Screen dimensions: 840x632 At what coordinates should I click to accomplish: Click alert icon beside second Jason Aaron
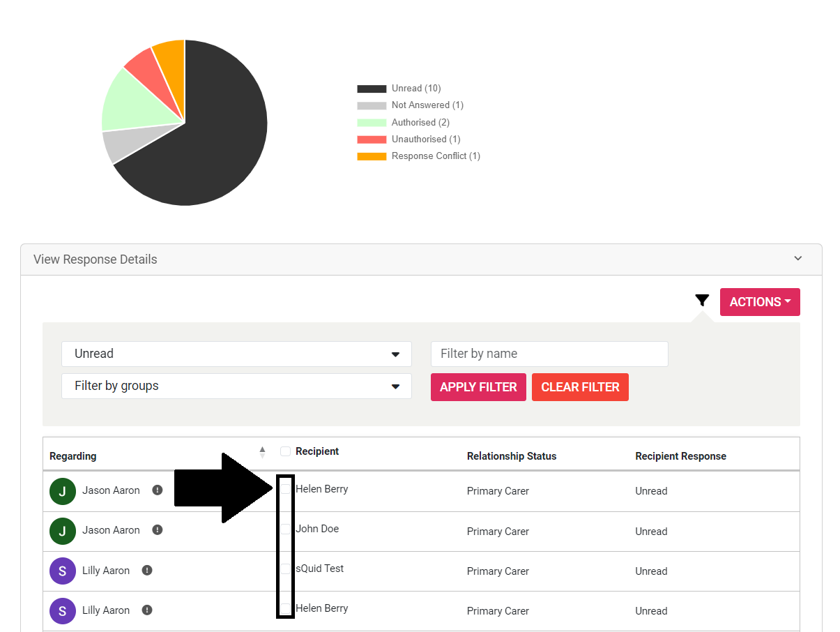pos(158,530)
